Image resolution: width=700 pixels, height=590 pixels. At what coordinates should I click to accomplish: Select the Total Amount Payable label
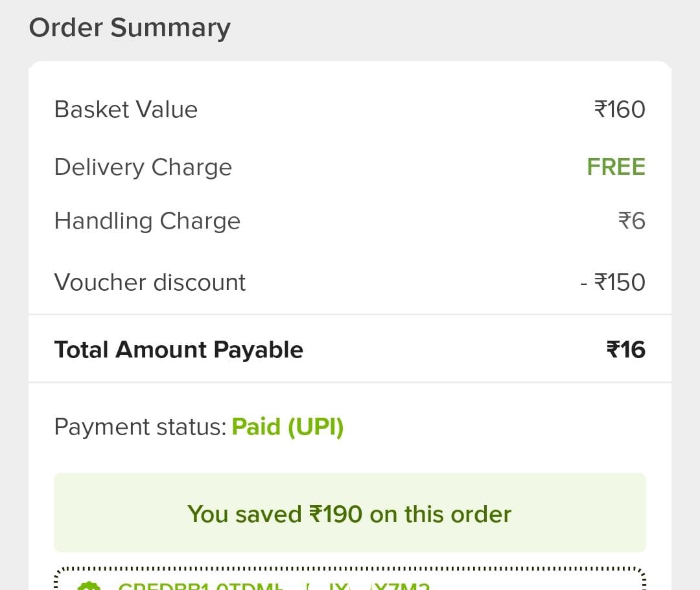pos(178,350)
